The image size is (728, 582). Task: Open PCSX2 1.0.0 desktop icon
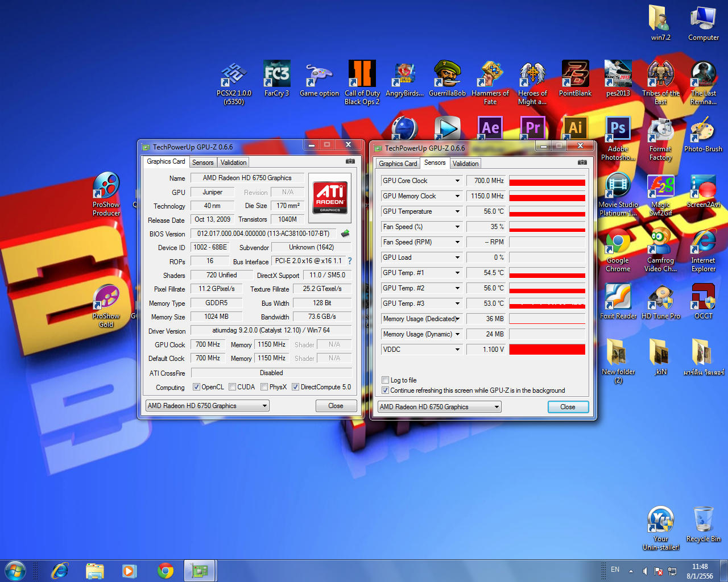(234, 83)
